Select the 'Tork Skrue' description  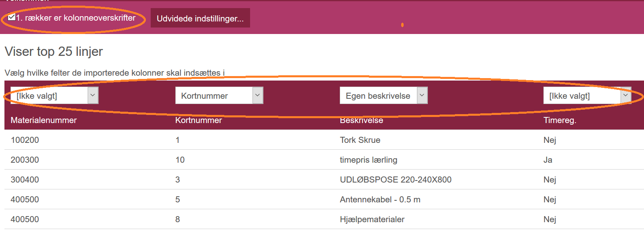pos(360,140)
